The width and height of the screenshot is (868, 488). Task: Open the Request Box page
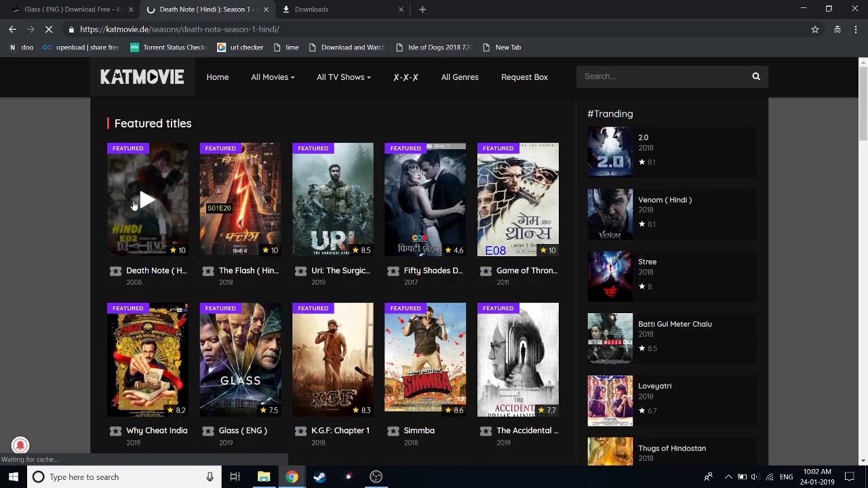pos(524,77)
